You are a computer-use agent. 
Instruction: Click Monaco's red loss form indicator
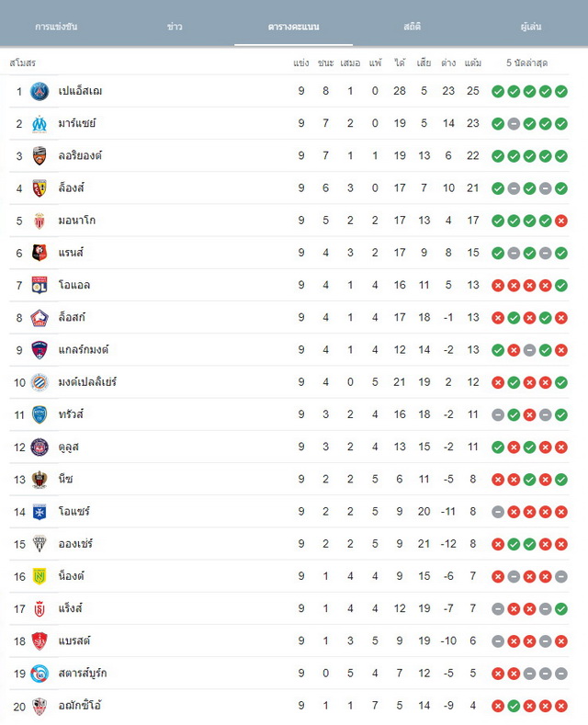click(x=561, y=221)
